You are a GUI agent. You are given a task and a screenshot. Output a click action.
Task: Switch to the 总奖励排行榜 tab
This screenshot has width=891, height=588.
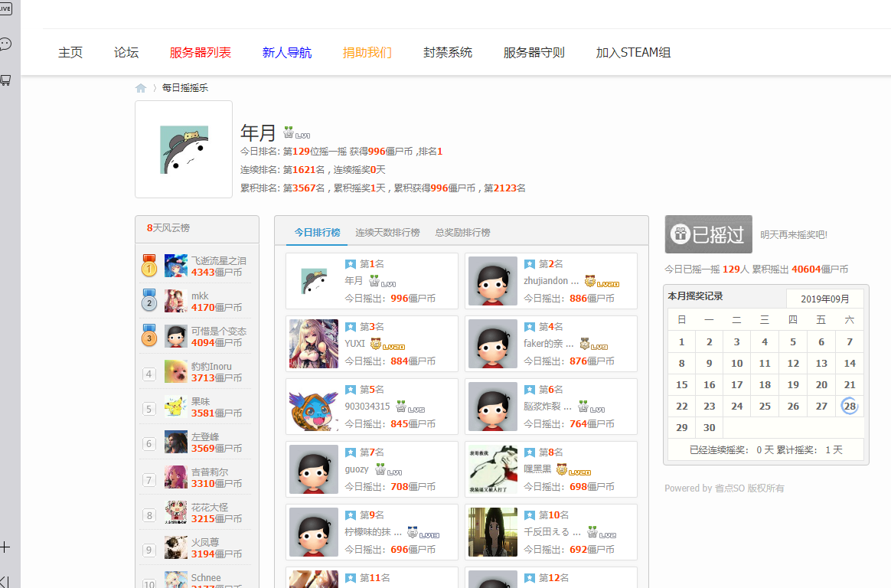[x=462, y=232]
